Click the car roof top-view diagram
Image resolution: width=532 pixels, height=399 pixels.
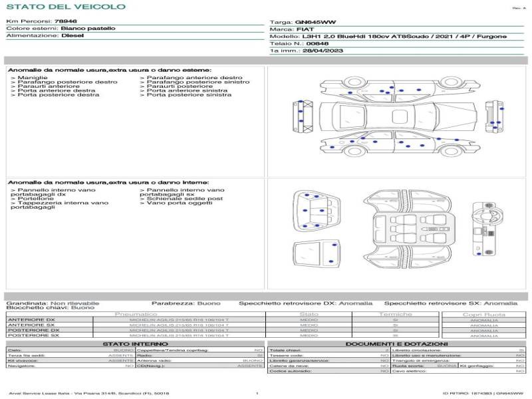coord(397,116)
